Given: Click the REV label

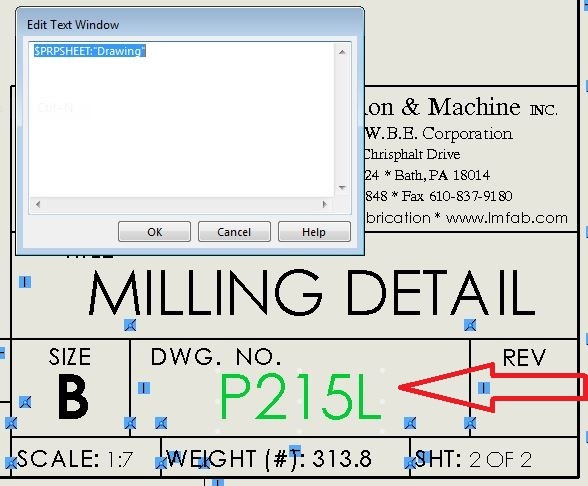Looking at the screenshot, I should pyautogui.click(x=524, y=357).
